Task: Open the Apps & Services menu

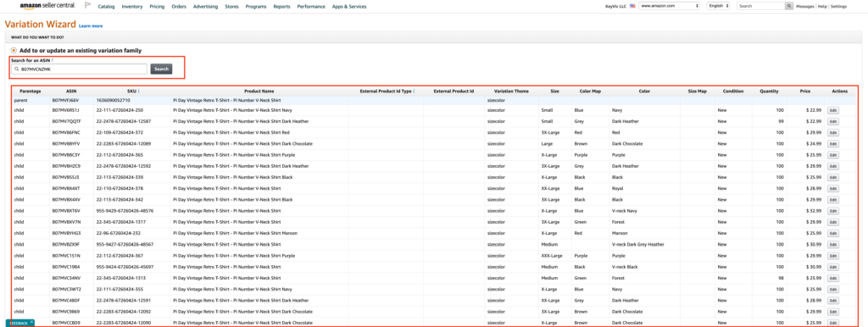Action: (x=349, y=7)
